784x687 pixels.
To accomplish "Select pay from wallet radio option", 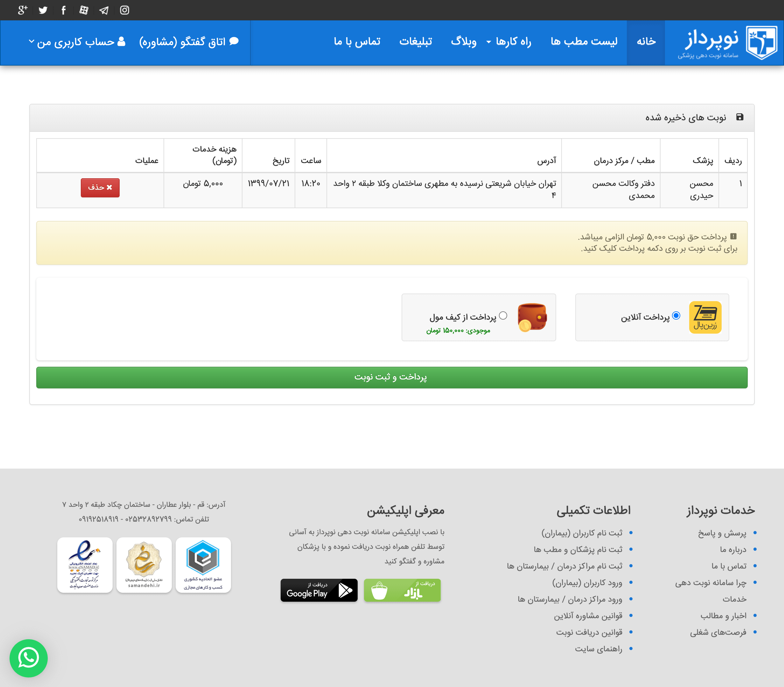I will point(503,315).
